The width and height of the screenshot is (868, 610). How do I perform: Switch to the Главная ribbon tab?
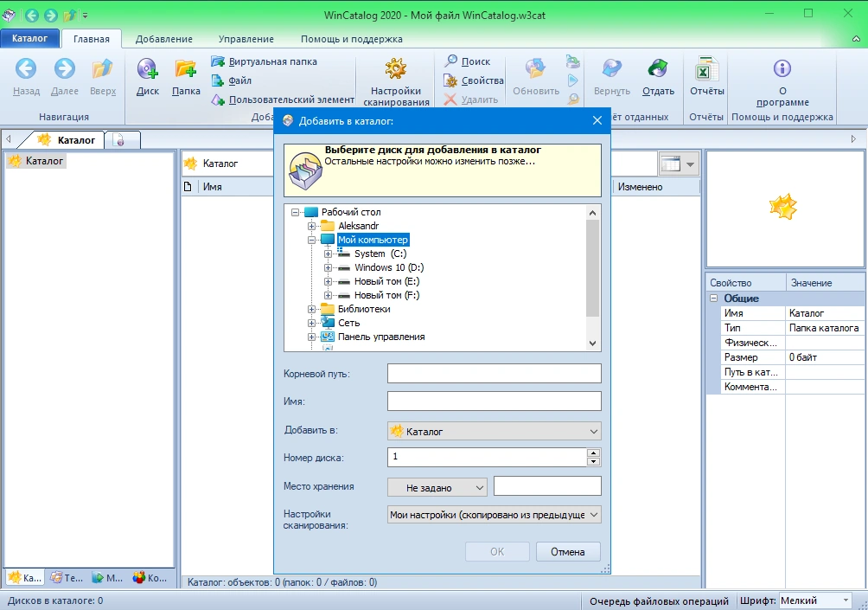point(92,39)
